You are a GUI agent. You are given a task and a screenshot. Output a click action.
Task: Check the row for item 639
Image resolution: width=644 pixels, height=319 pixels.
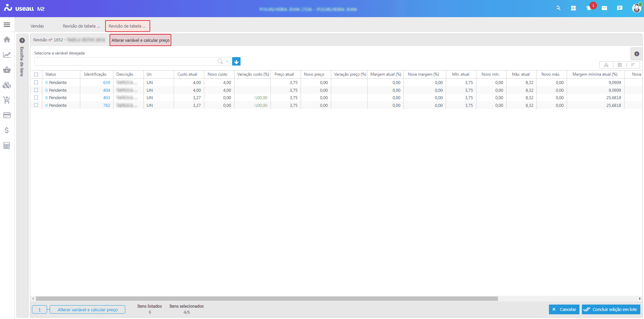point(36,82)
